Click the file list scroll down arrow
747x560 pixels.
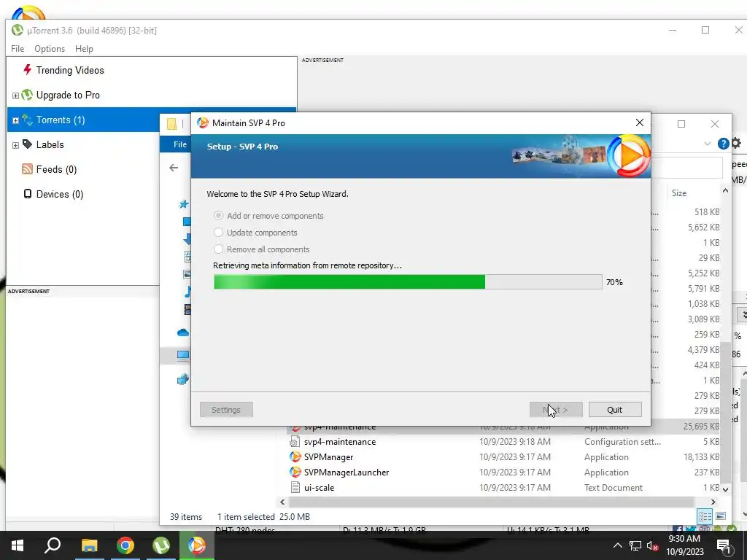click(x=725, y=489)
